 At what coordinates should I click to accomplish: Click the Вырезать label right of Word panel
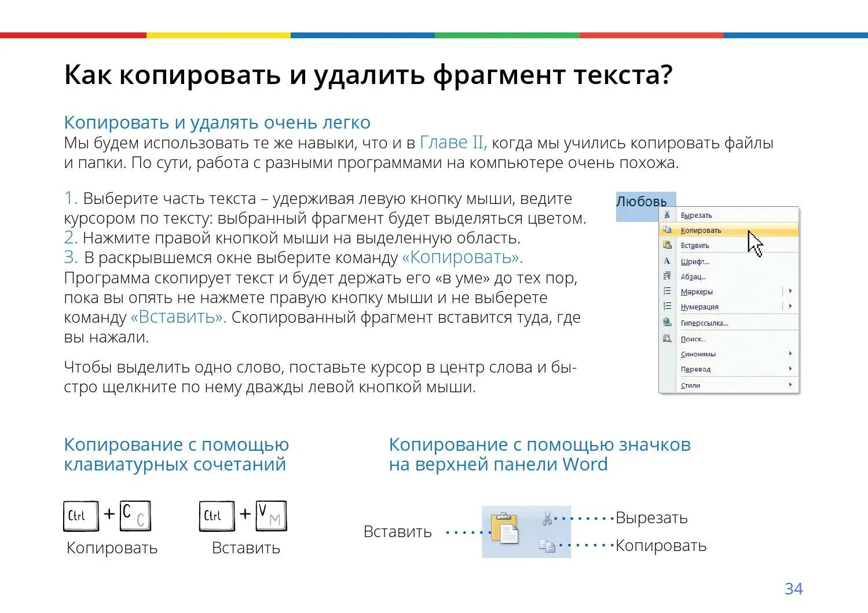[651, 518]
